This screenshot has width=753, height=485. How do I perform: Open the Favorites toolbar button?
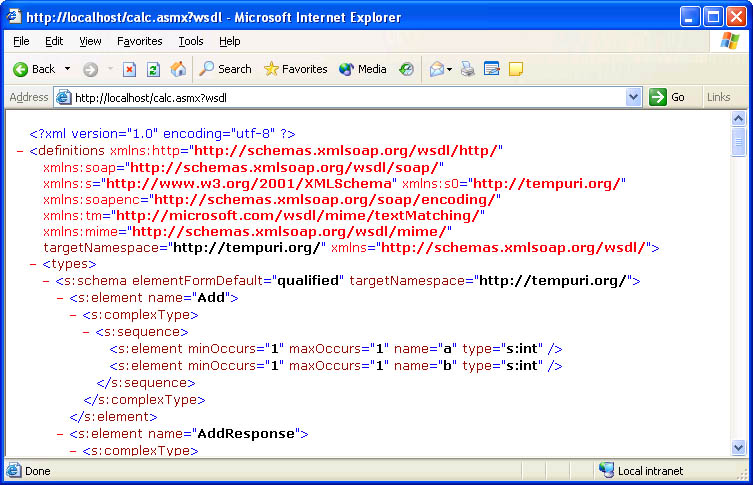click(295, 69)
